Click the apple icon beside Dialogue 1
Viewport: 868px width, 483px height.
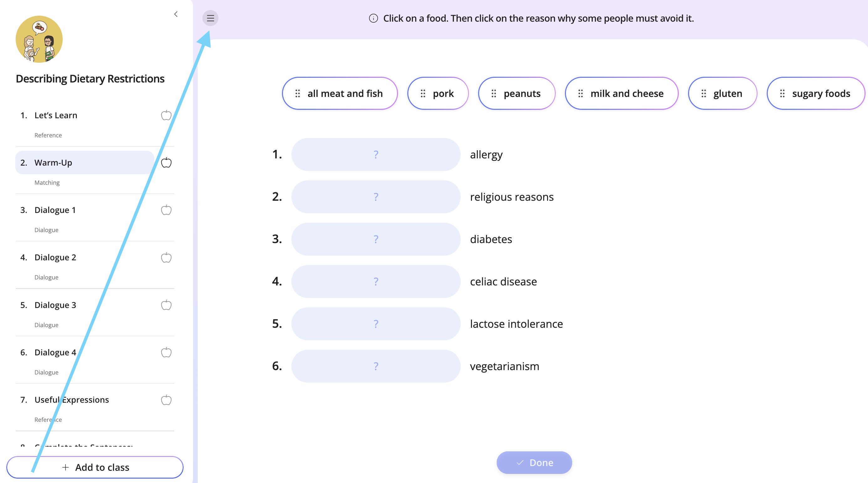[x=166, y=210]
